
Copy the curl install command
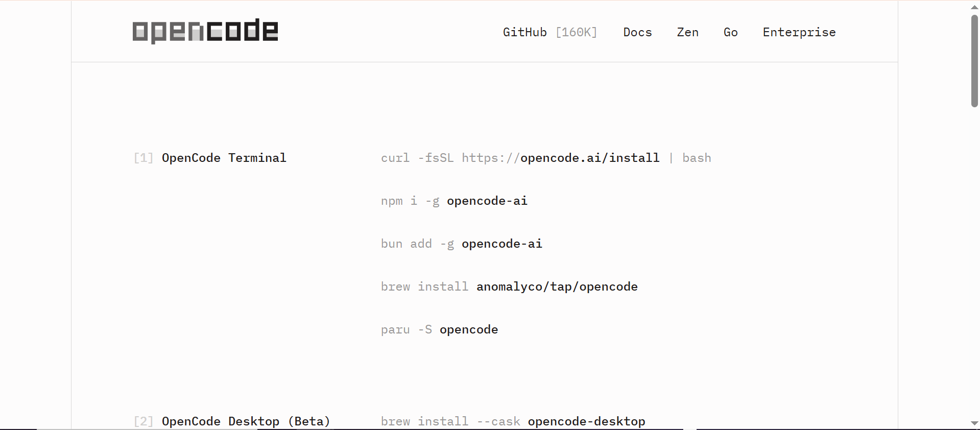(x=546, y=158)
